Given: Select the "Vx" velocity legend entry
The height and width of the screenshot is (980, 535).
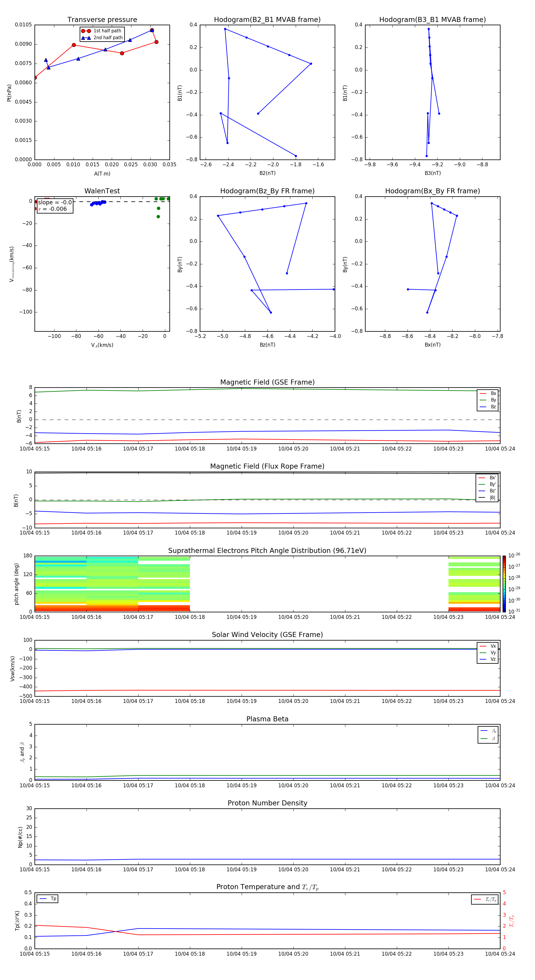Looking at the screenshot, I should click(x=488, y=646).
